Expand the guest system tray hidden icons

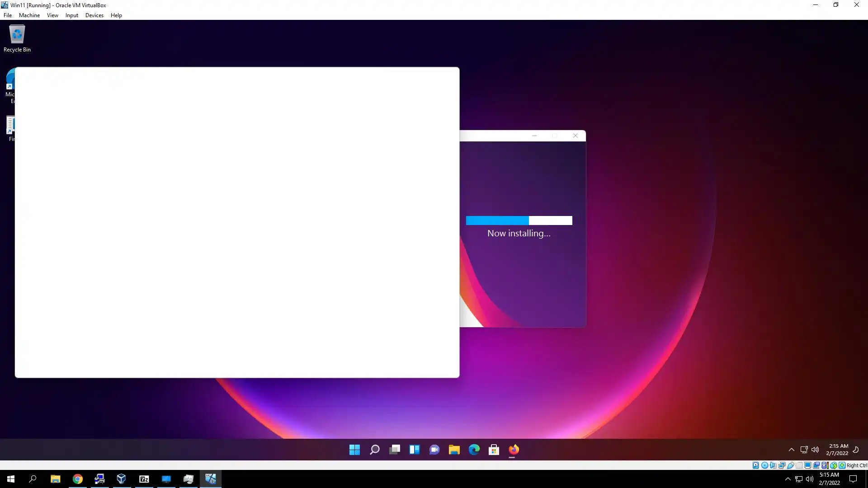tap(791, 450)
